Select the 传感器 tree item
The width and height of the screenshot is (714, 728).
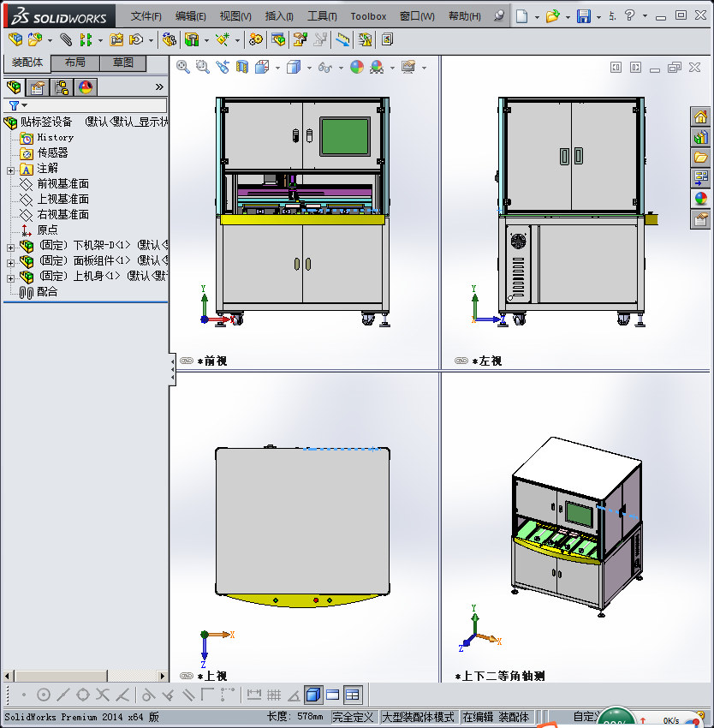pyautogui.click(x=52, y=152)
